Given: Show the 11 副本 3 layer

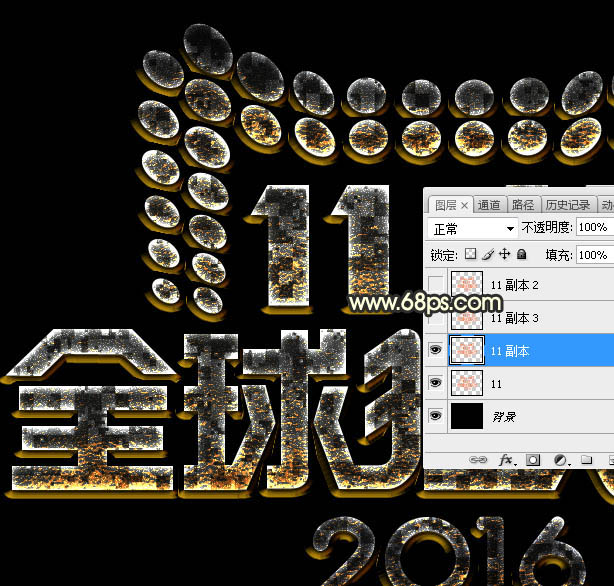Looking at the screenshot, I should coord(435,317).
